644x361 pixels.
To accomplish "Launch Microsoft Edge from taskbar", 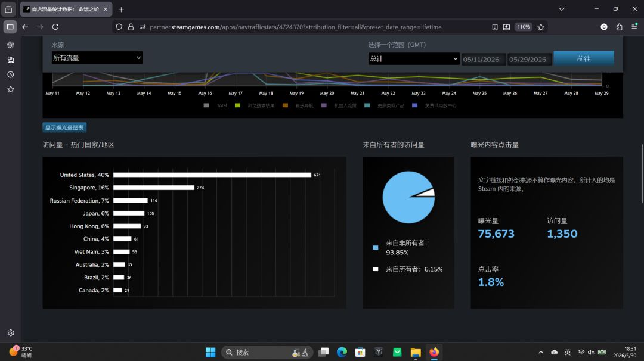I will 342,352.
